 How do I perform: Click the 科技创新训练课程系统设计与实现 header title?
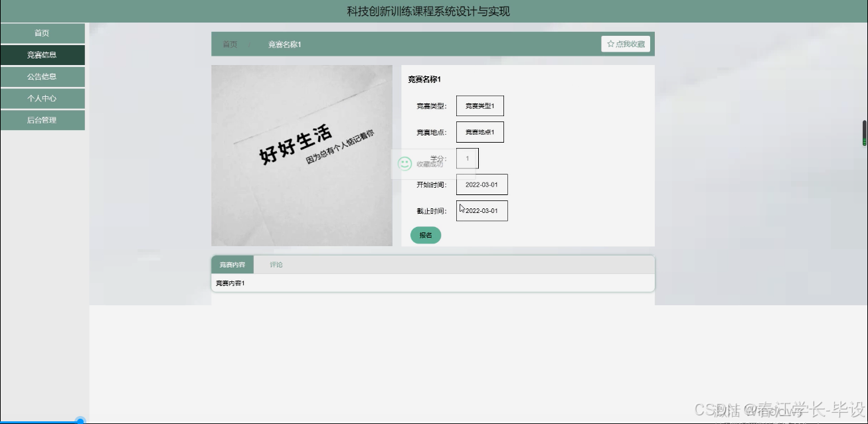click(428, 11)
